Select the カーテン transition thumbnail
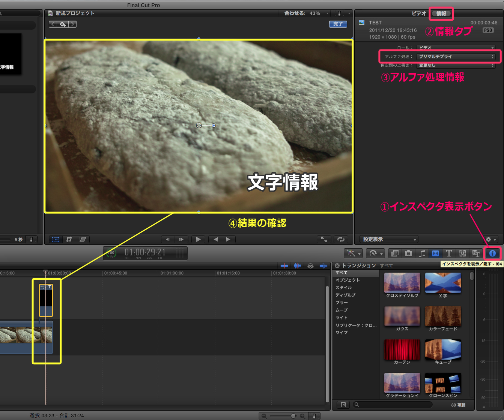The image size is (504, 420). click(x=402, y=349)
